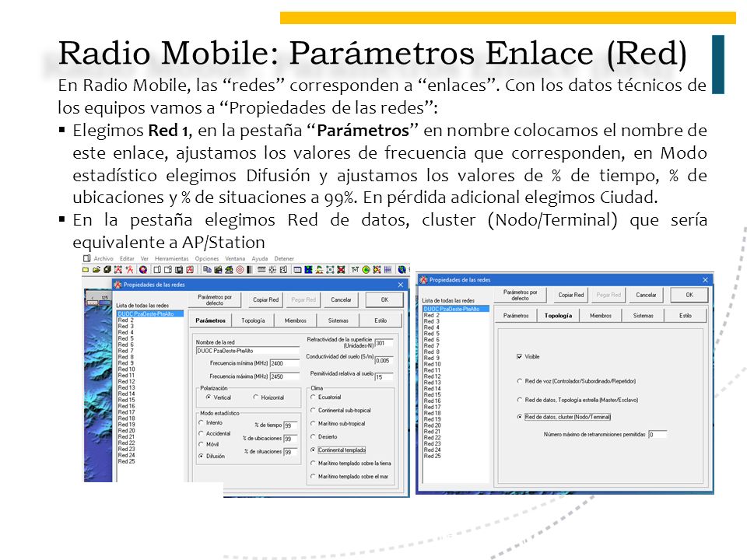Screen dimensions: 747x560
Task: Choose Intento statistical mode
Action: [x=201, y=422]
